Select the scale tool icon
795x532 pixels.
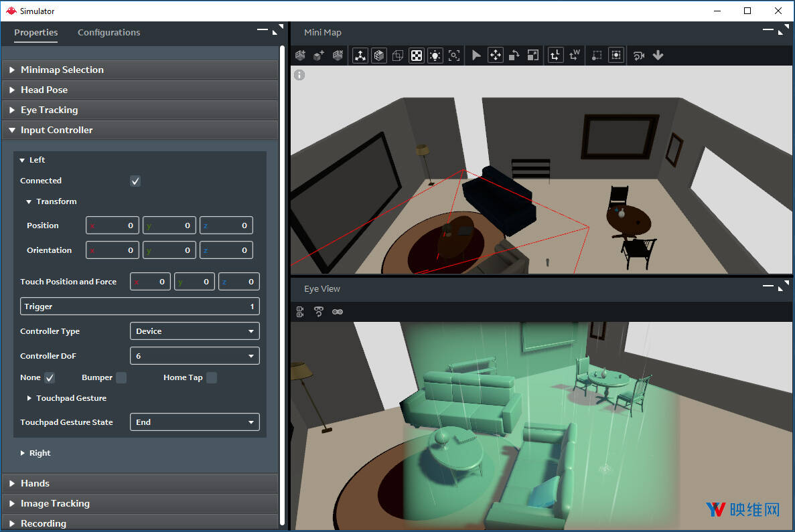point(532,56)
